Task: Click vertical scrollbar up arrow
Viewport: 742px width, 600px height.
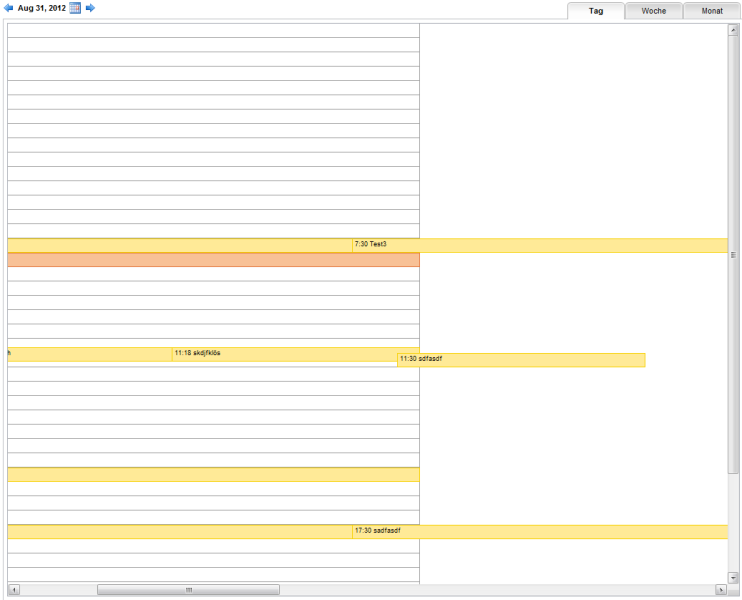Action: click(x=733, y=29)
